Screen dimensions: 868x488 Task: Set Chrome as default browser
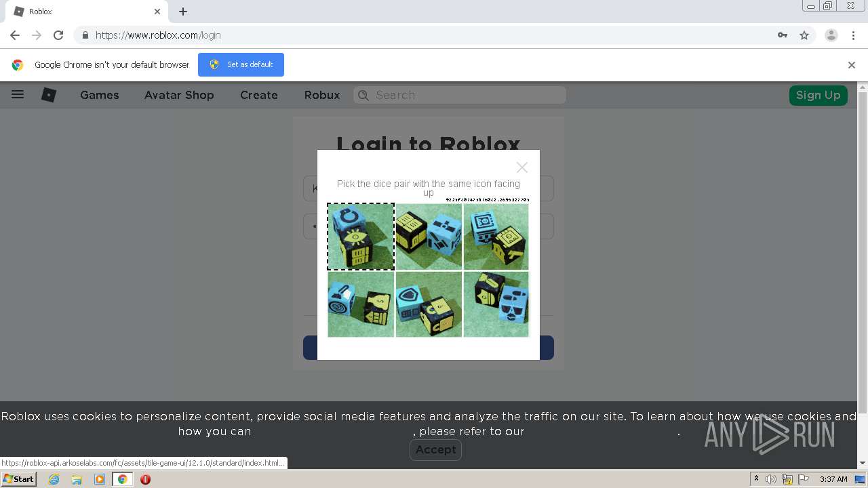pyautogui.click(x=241, y=64)
